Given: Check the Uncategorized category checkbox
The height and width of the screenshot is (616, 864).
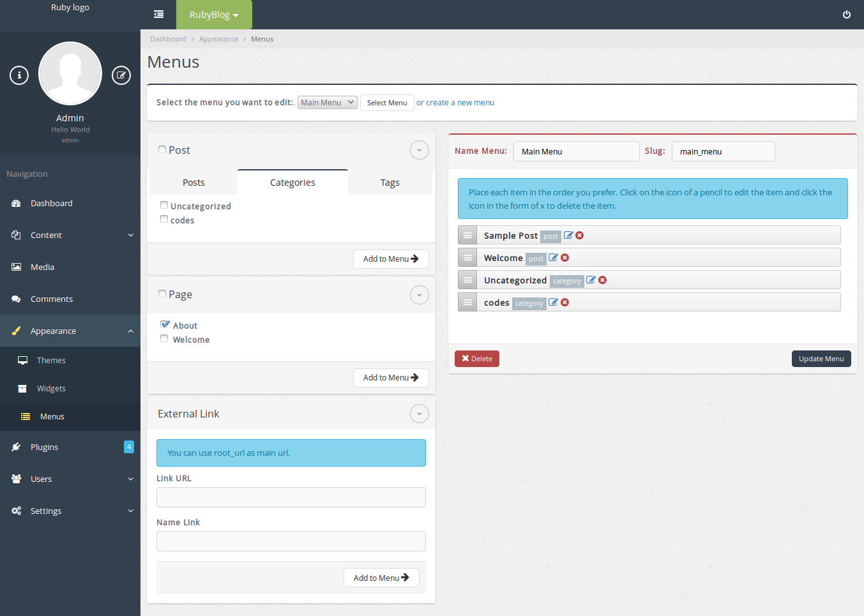Looking at the screenshot, I should tap(164, 206).
